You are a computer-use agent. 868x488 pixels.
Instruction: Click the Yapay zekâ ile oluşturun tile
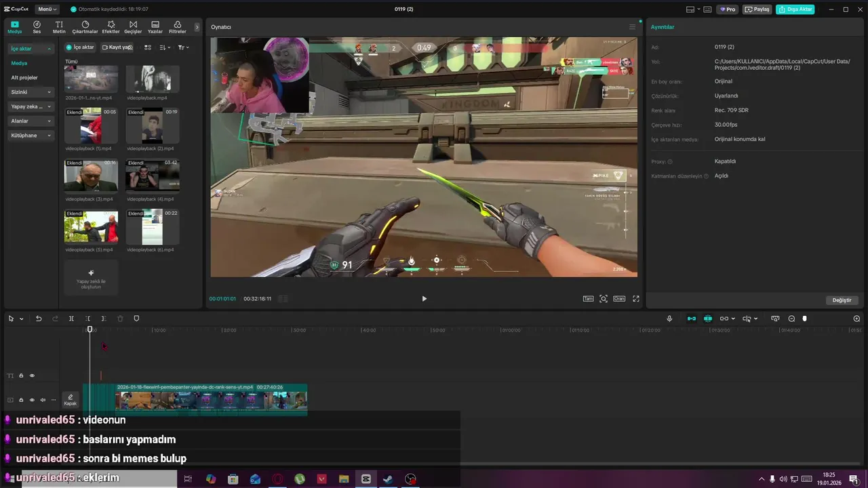(91, 277)
